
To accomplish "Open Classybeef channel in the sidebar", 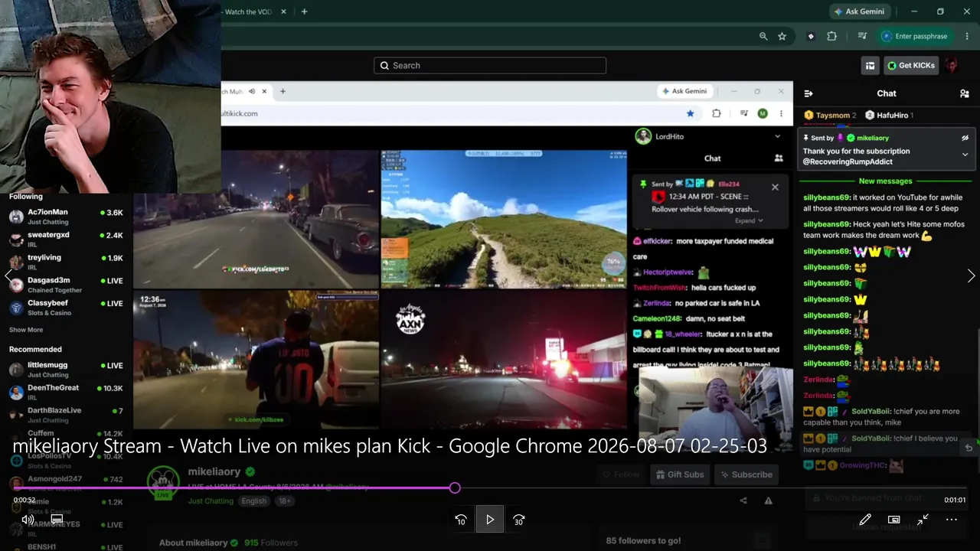I will pyautogui.click(x=67, y=307).
